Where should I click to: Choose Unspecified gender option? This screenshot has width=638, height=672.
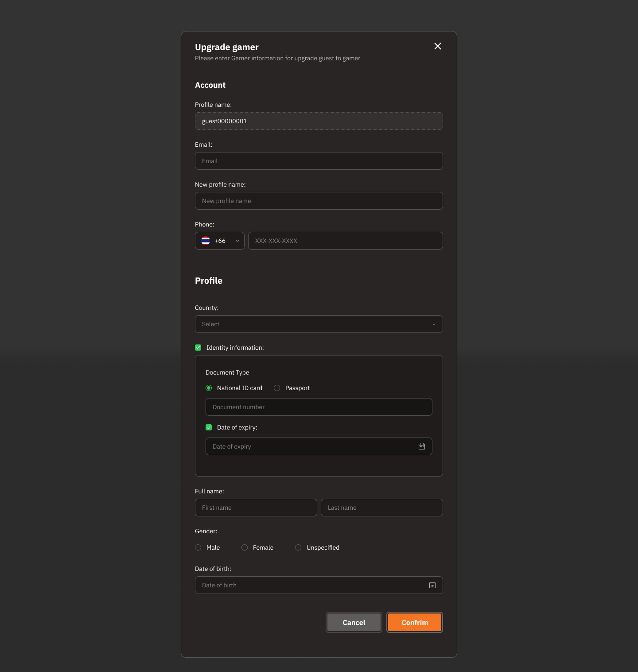coord(298,547)
